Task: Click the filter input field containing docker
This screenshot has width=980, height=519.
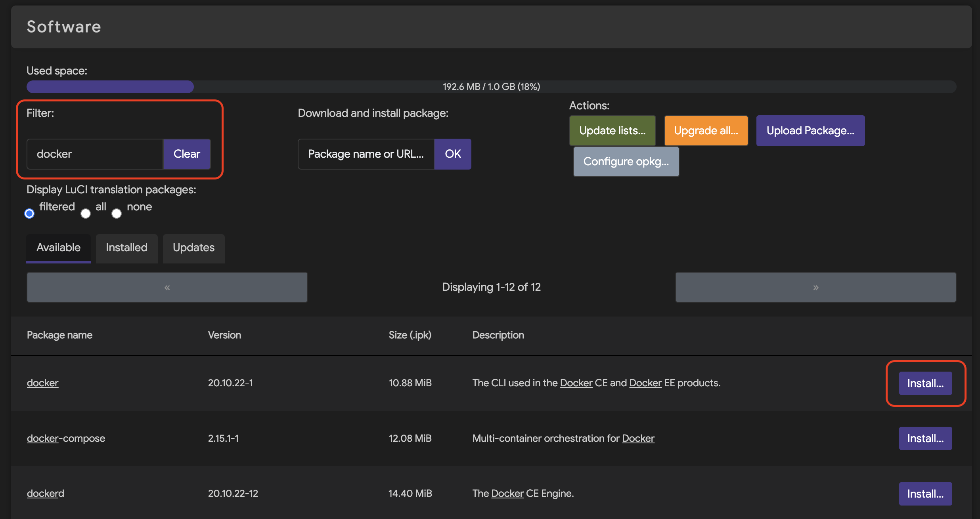Action: pyautogui.click(x=95, y=154)
